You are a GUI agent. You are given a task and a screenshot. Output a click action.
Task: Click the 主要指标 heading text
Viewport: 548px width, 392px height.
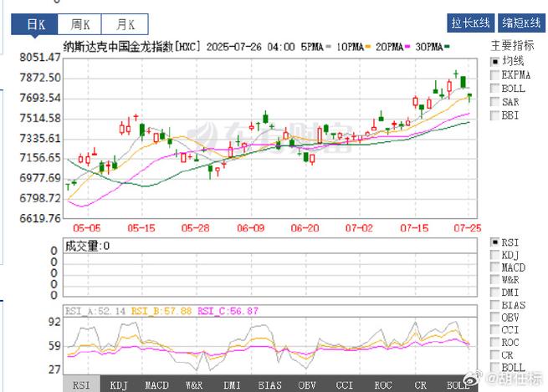[512, 46]
